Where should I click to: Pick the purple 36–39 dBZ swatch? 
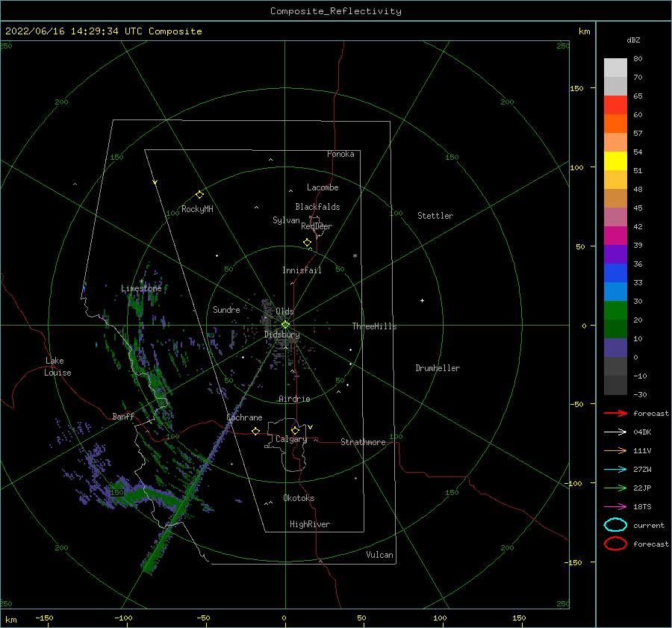(615, 255)
